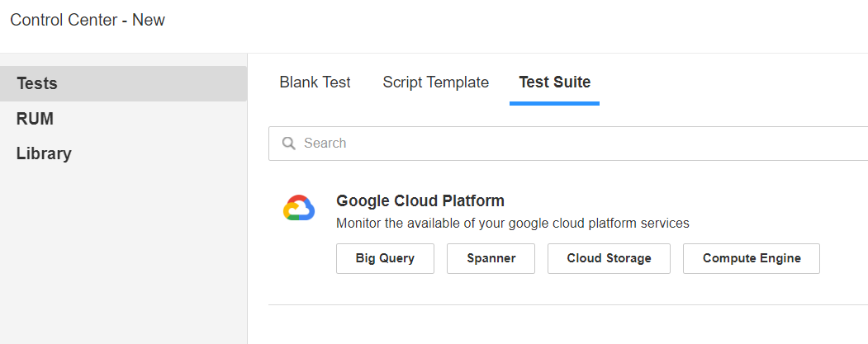Click the blue underline under Test Suite
Viewport: 868px width, 344px height.
(555, 103)
